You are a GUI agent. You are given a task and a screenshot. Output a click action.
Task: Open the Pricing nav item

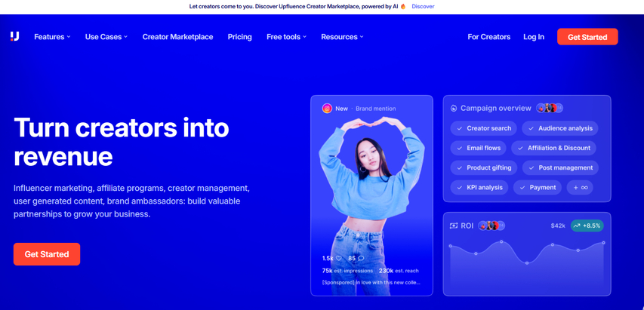coord(240,37)
